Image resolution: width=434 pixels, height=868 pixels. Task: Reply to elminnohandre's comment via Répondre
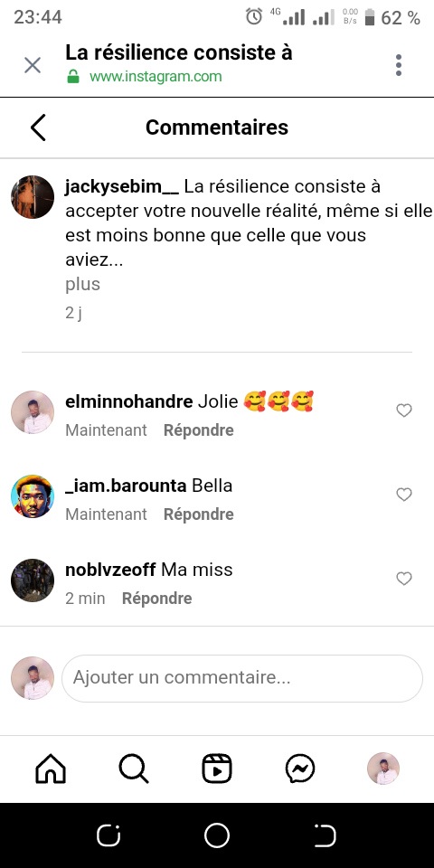199,430
